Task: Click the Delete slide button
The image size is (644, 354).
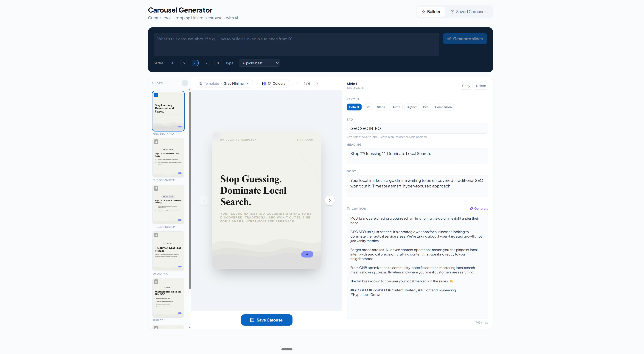Action: pos(480,86)
